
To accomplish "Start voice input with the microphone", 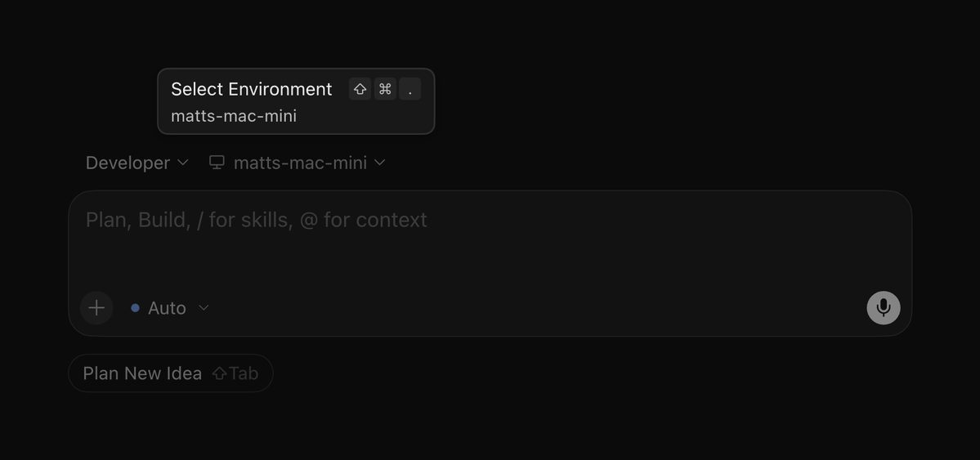I will pos(883,307).
